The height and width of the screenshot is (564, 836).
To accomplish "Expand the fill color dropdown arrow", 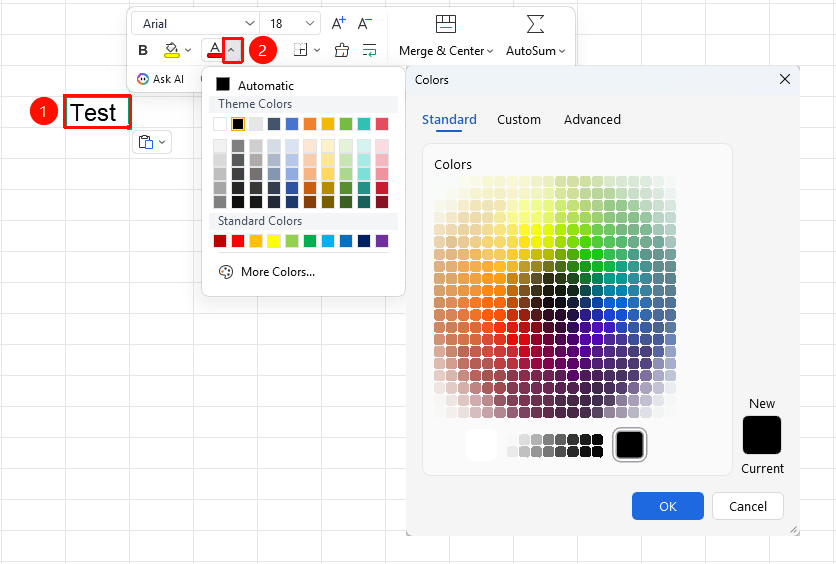I will pos(188,50).
